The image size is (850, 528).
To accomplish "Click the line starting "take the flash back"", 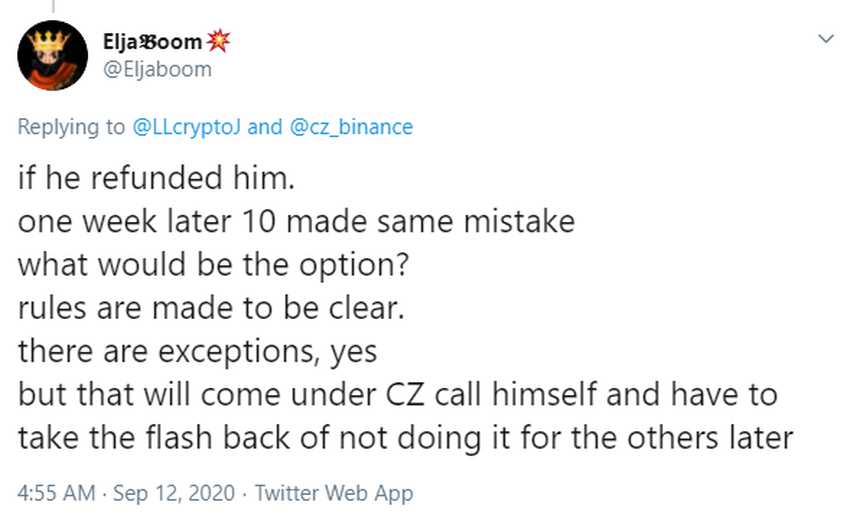I will (x=405, y=437).
